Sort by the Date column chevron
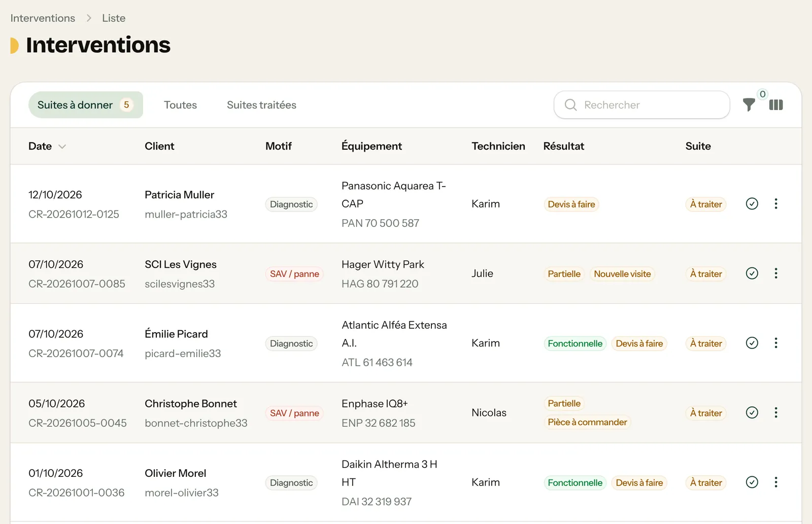The height and width of the screenshot is (524, 812). coord(62,147)
